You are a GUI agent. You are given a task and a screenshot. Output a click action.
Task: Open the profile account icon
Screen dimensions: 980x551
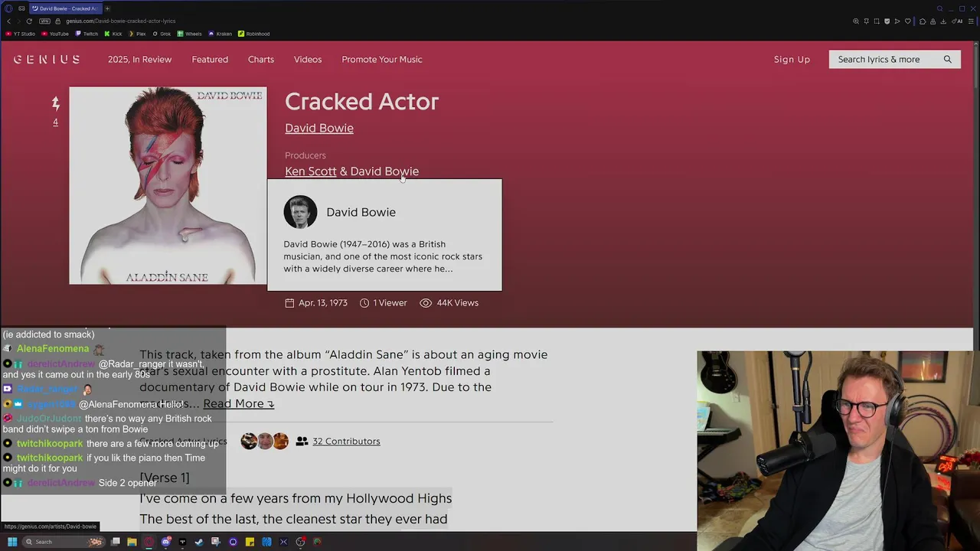933,21
